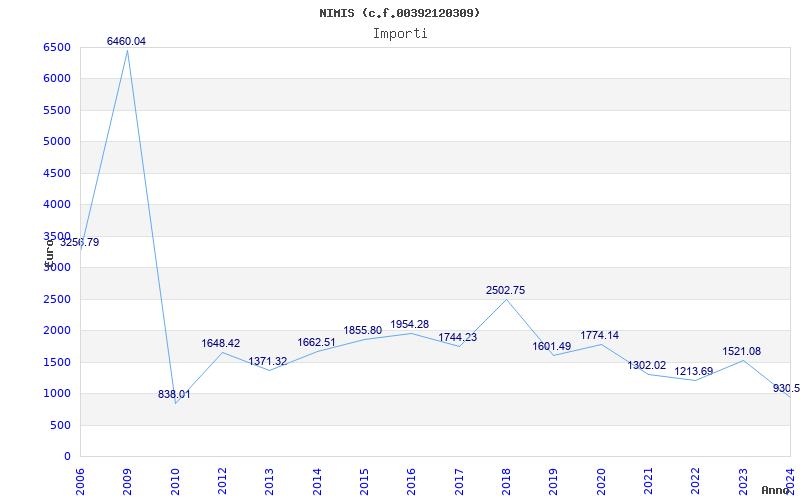Screen dimensions: 800x500
Task: Select the 1662.51 value label
Action: (x=316, y=342)
